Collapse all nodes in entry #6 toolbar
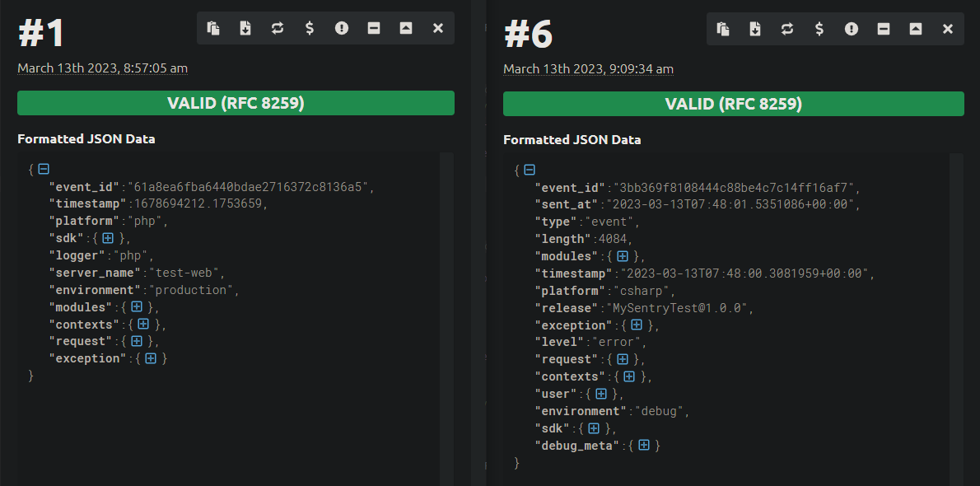Viewport: 980px width, 486px height. [883, 28]
